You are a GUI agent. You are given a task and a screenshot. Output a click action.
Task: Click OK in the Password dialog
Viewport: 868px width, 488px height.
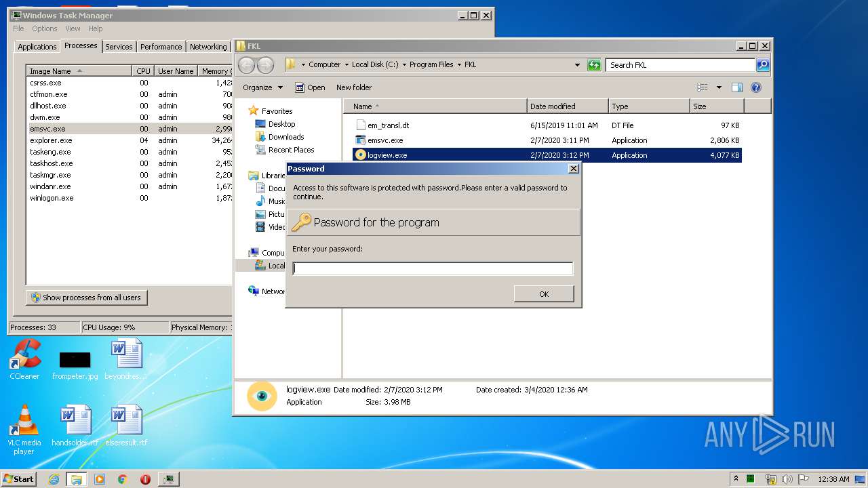click(x=544, y=293)
